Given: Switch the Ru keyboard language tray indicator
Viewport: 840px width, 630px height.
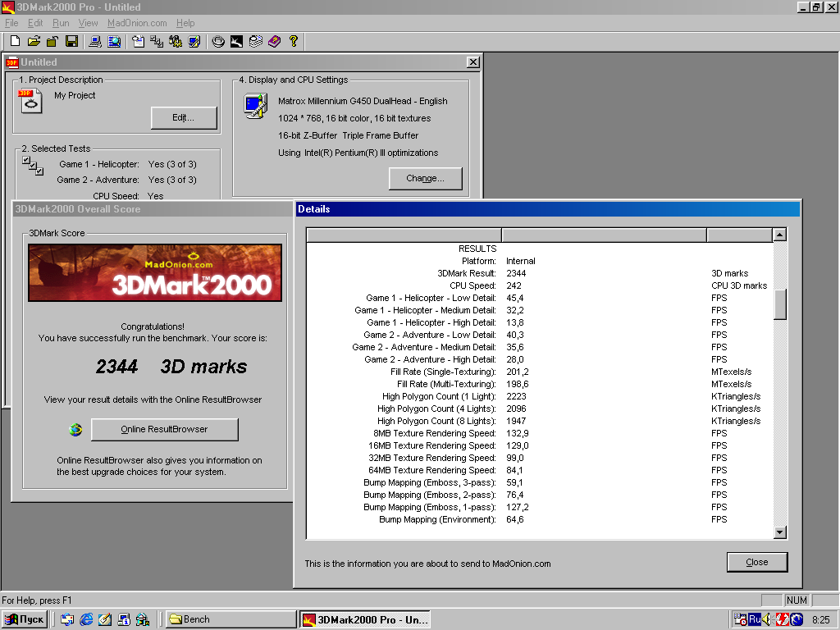Looking at the screenshot, I should click(x=754, y=619).
